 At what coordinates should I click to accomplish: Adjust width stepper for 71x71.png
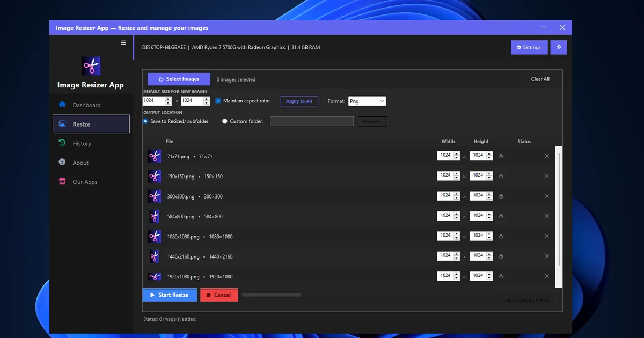click(x=457, y=156)
